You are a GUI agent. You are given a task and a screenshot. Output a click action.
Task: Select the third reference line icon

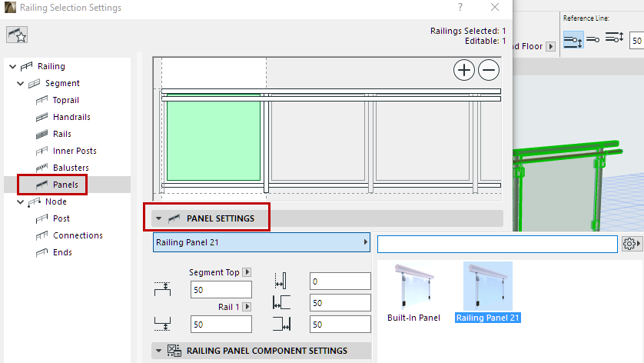615,38
